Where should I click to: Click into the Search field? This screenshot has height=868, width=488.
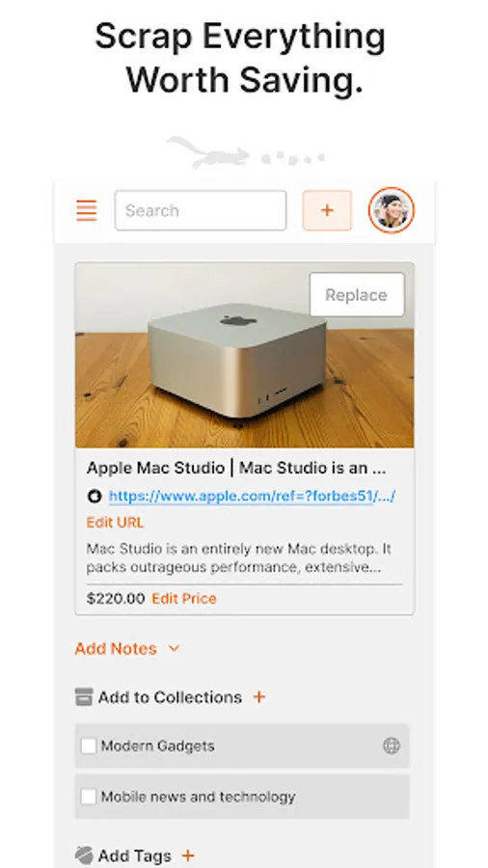point(201,210)
